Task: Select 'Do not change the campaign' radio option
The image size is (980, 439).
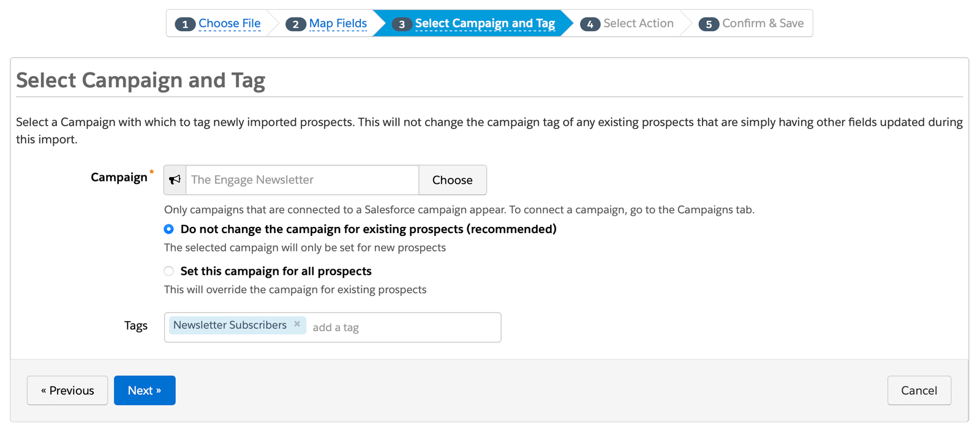Action: (x=169, y=229)
